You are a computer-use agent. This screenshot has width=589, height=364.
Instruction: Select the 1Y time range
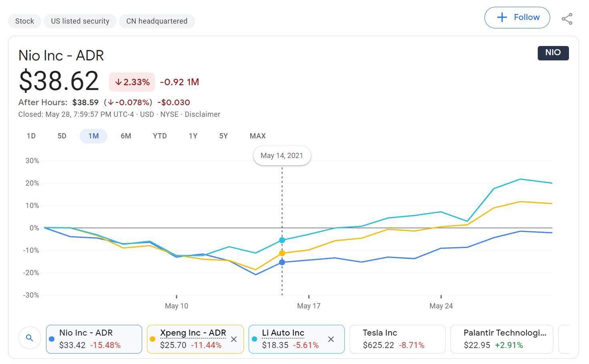(193, 136)
